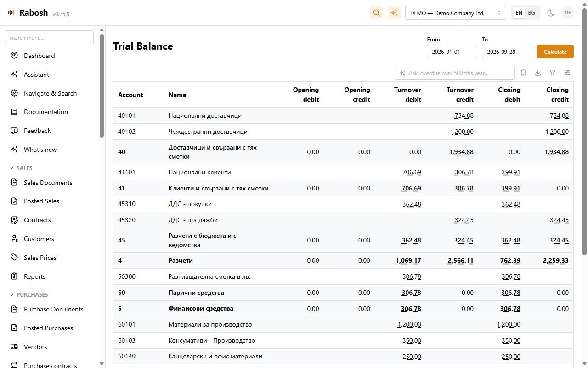Focus the search menu input
The width and height of the screenshot is (588, 368).
[49, 38]
